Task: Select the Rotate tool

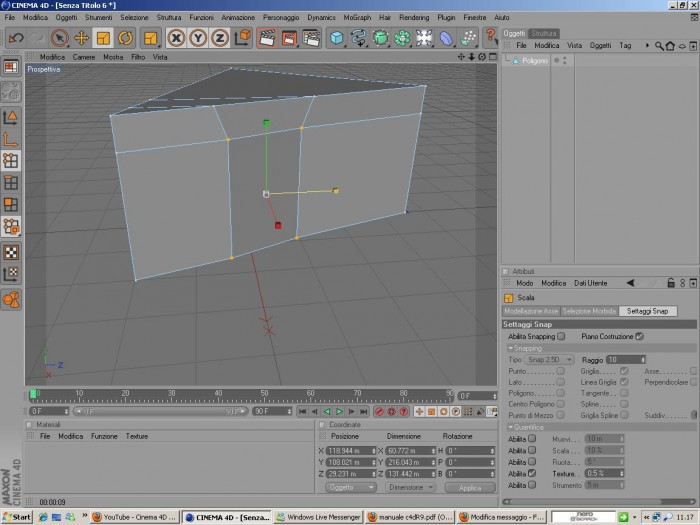Action: 125,38
